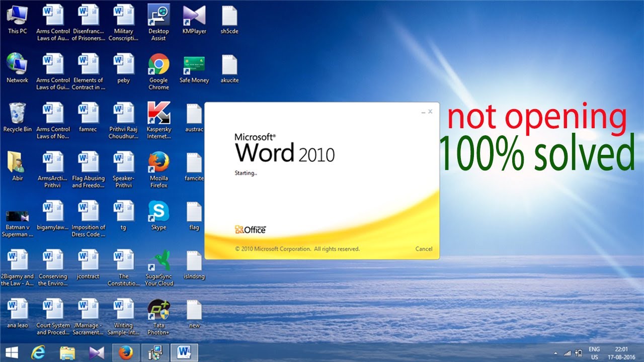This screenshot has width=644, height=362.
Task: Check the battery power tray icon
Action: 579,352
